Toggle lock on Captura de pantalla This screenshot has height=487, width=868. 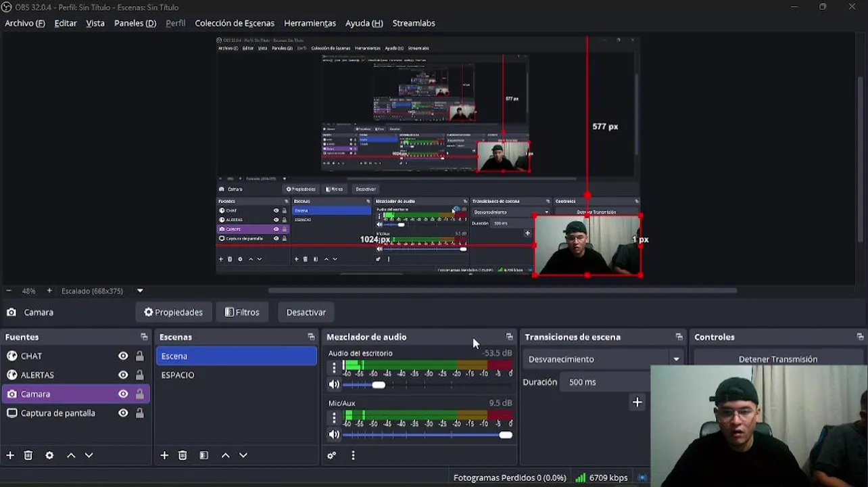[x=140, y=413]
